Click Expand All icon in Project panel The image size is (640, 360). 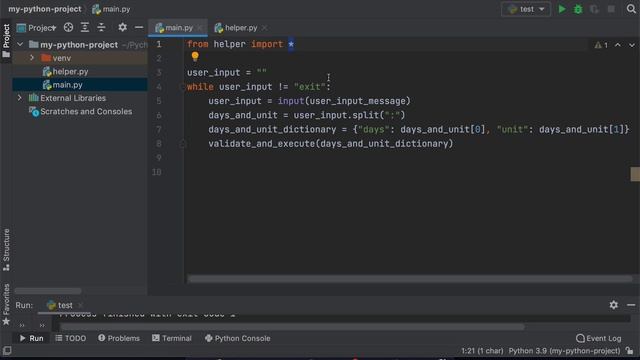84,27
